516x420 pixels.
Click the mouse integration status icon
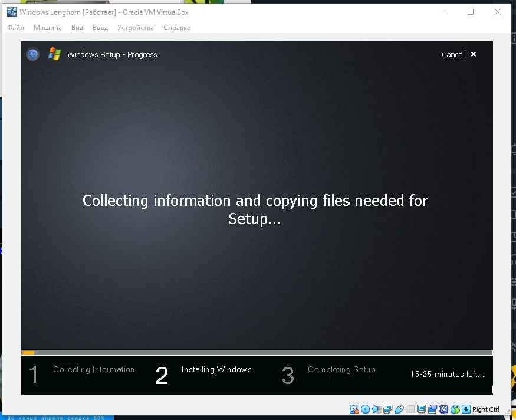[455, 409]
